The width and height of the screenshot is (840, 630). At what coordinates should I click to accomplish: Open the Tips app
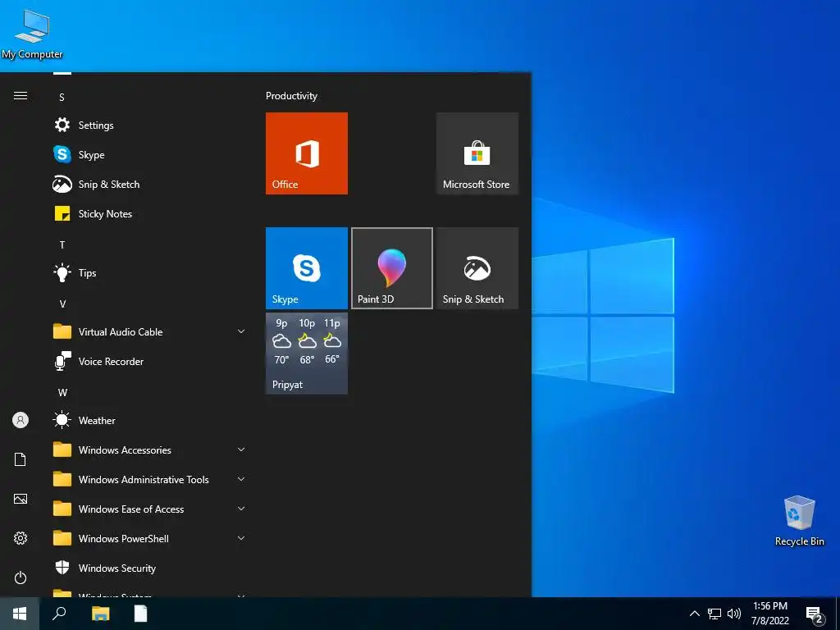[x=150, y=272]
